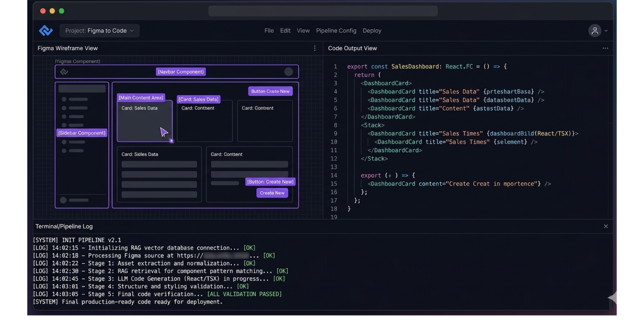Click the Stage 3: LLM Code Generation log line
The height and width of the screenshot is (334, 644).
click(159, 278)
